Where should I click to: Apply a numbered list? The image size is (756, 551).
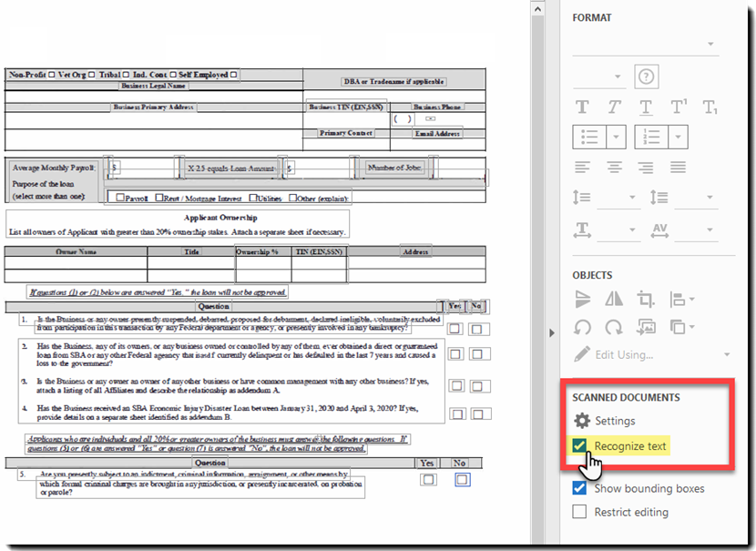(x=652, y=137)
